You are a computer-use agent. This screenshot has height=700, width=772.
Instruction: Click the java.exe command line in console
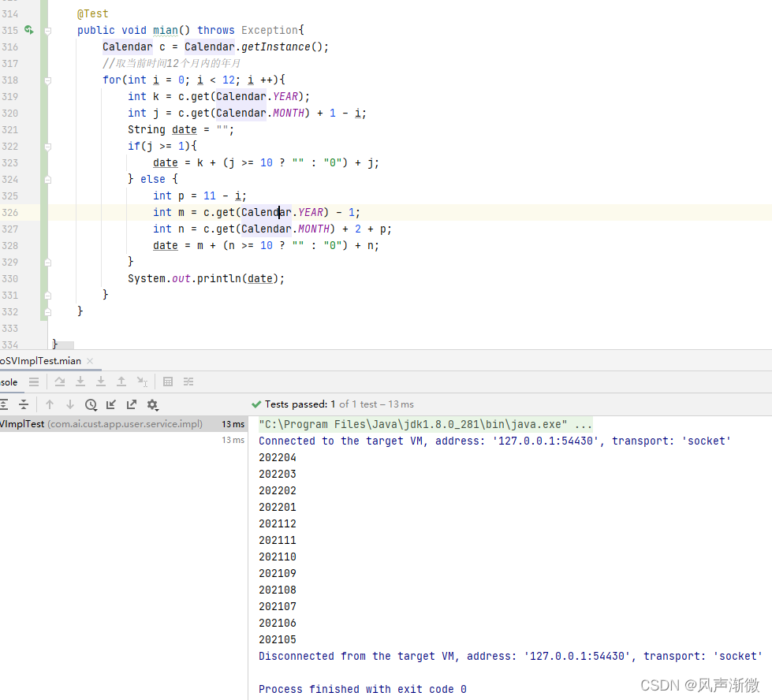tap(425, 424)
